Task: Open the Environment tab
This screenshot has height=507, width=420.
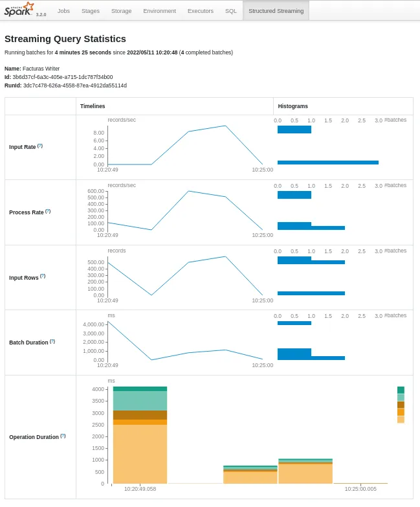Action: [159, 11]
